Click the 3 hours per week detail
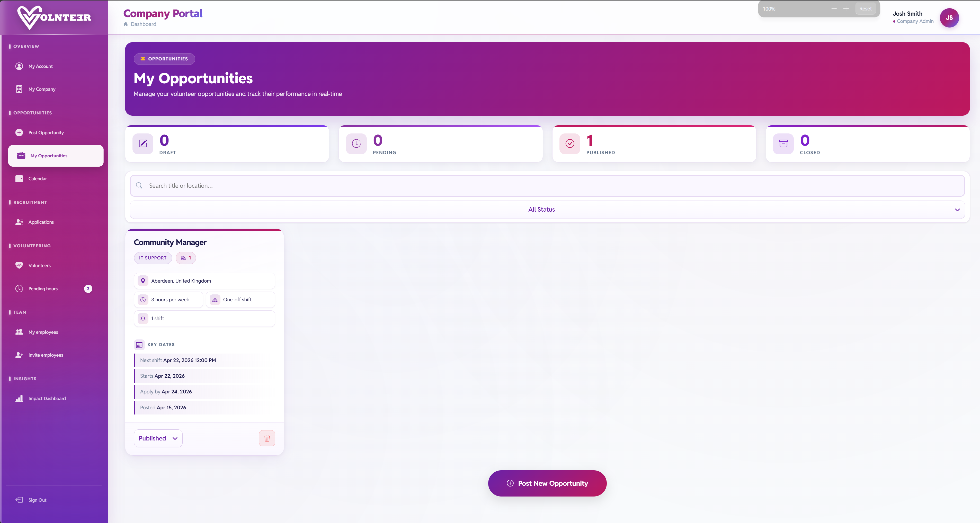Screen dimensions: 980x523 pos(168,300)
